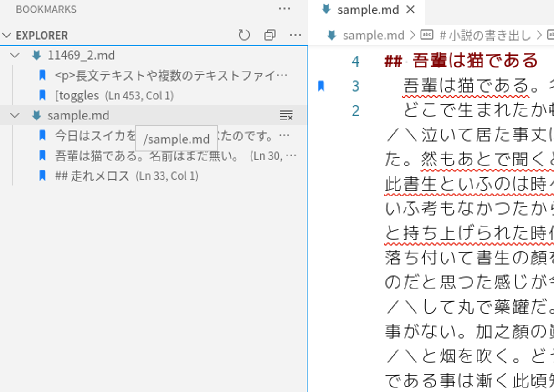Image resolution: width=554 pixels, height=392 pixels.
Task: Click the markdown file icon beside 11469_2.md
Action: [x=36, y=56]
